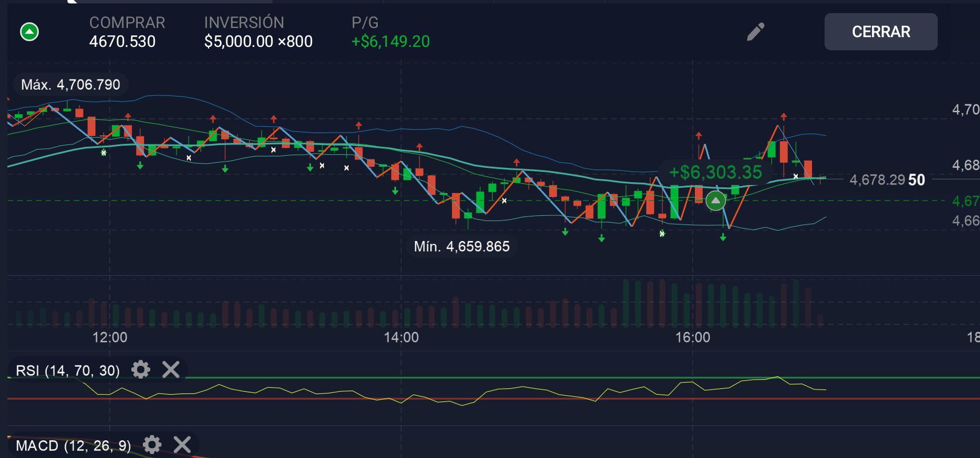Click the pencil edit position icon
This screenshot has width=980, height=458.
coord(755,32)
